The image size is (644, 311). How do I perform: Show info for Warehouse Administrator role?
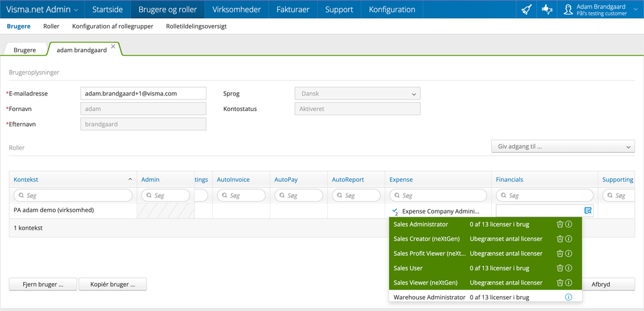pyautogui.click(x=569, y=297)
